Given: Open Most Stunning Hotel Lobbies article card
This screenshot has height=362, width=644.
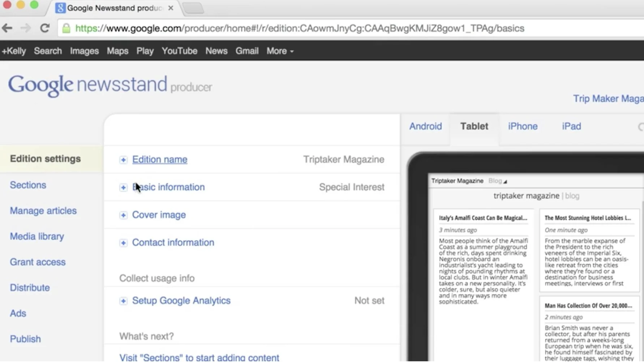Looking at the screenshot, I should point(589,250).
